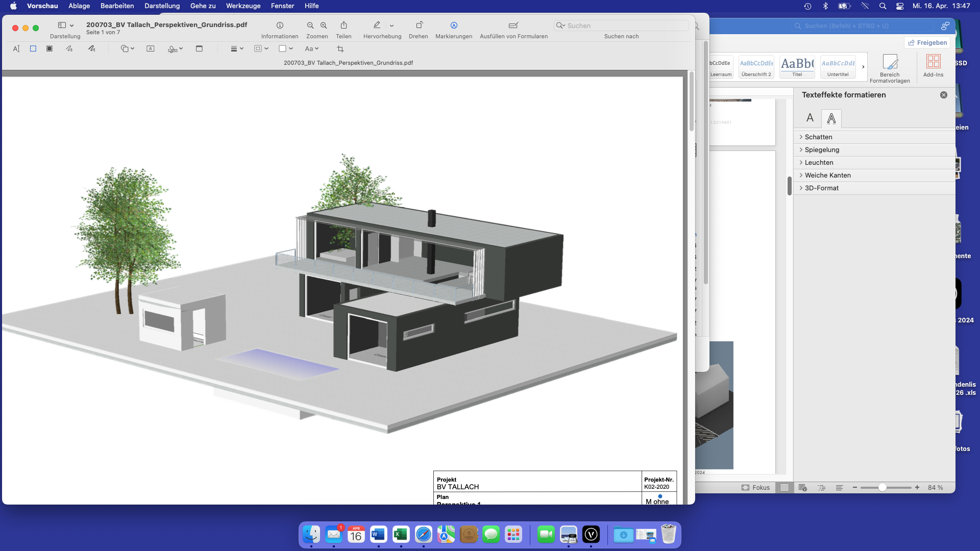Share the document via Teilen
Image resolution: width=980 pixels, height=551 pixels.
point(344,26)
